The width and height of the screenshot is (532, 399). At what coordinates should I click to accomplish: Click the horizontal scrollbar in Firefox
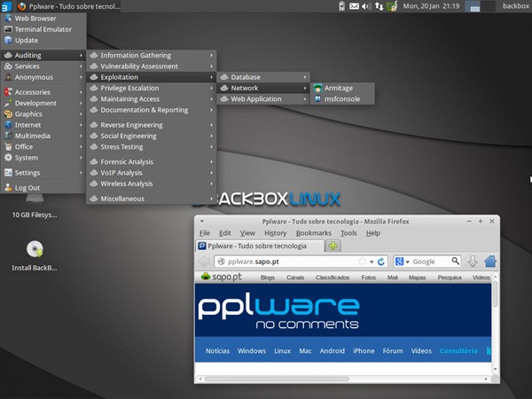pyautogui.click(x=277, y=379)
